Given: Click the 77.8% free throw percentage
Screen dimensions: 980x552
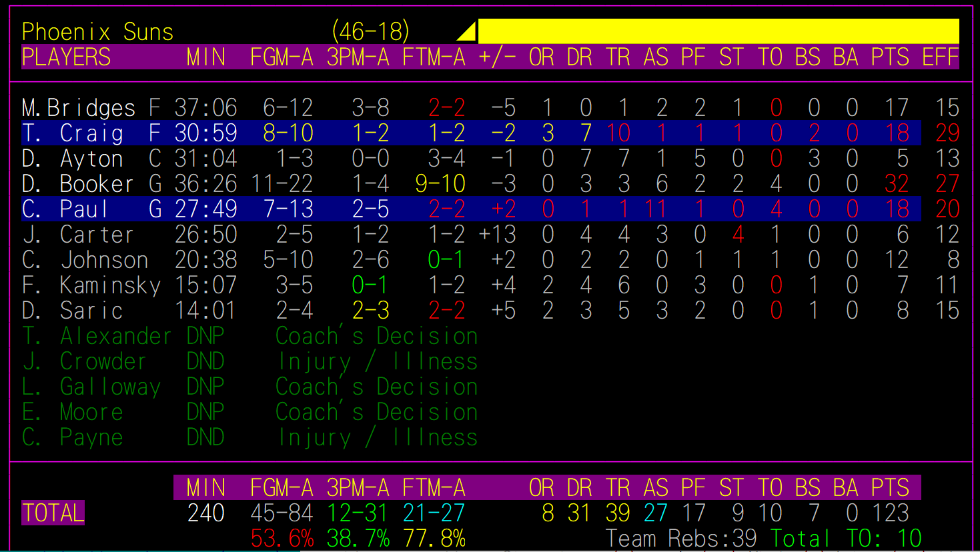Looking at the screenshot, I should 434,539.
